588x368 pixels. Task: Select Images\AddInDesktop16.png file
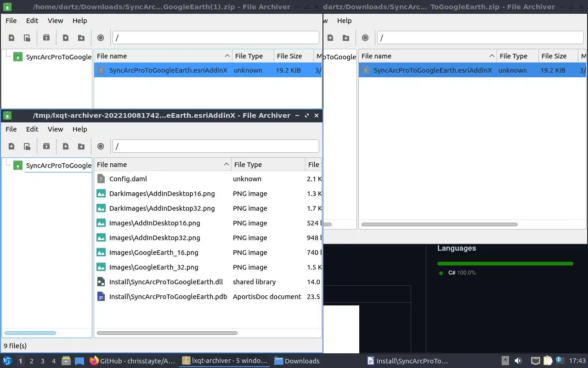[x=154, y=223]
